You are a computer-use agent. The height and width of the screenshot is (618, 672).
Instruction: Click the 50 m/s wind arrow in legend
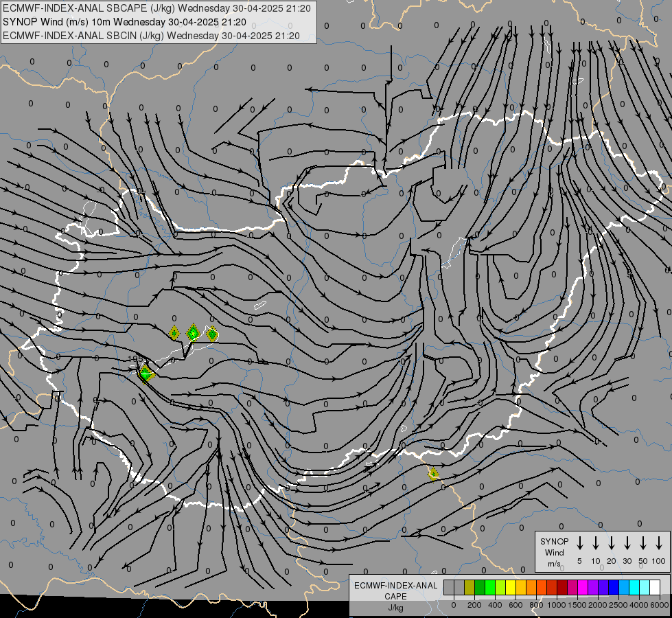click(643, 542)
